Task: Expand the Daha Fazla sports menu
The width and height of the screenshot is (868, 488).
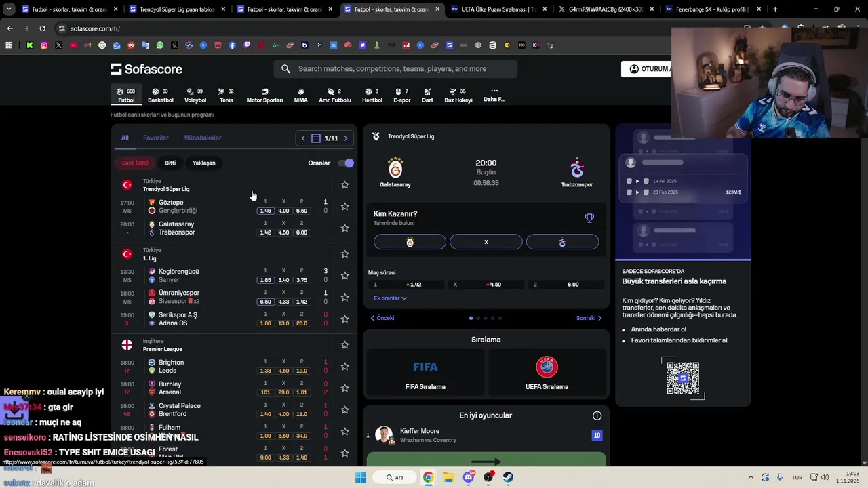Action: click(x=494, y=95)
